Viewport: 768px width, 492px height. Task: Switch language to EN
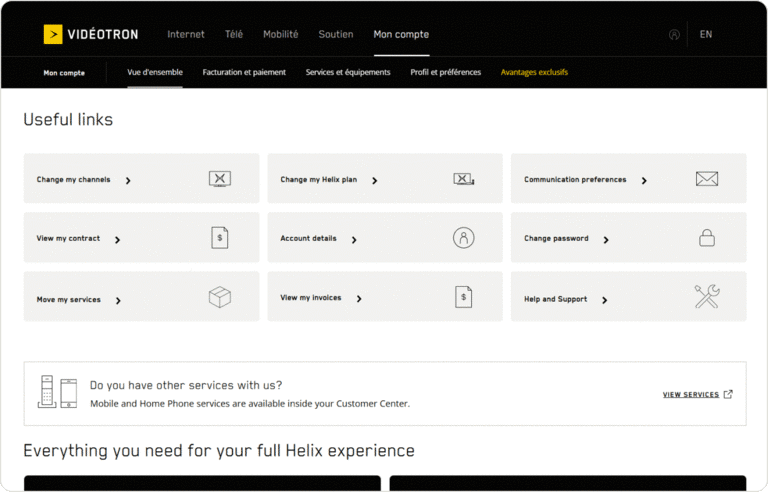pyautogui.click(x=706, y=35)
